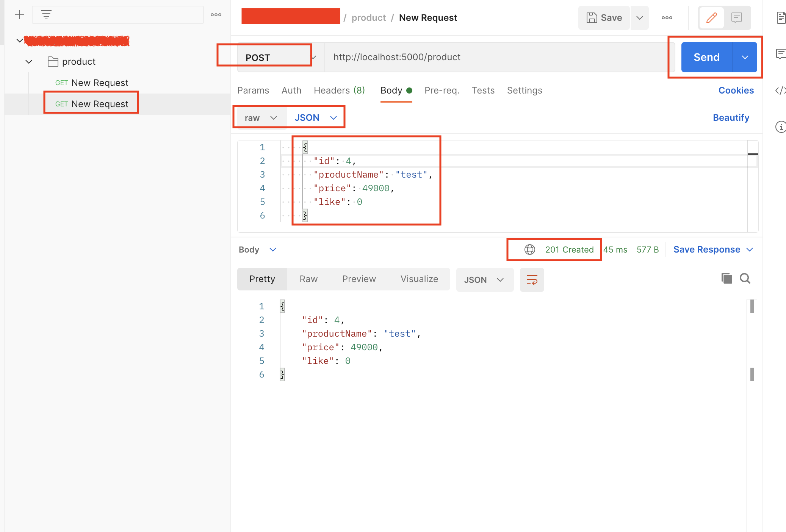The image size is (786, 532).
Task: Switch response view to Raw
Action: pyautogui.click(x=308, y=279)
